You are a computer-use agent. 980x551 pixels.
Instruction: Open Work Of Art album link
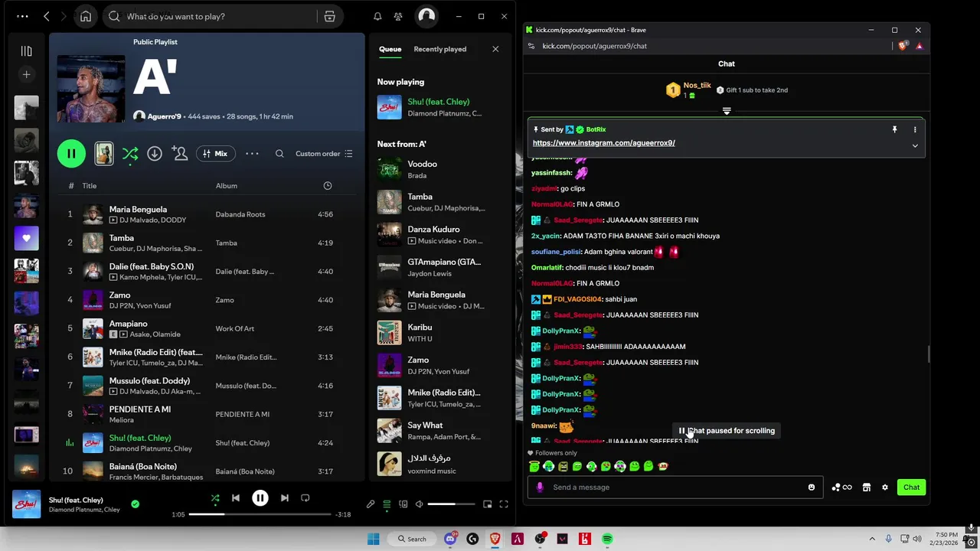(x=235, y=328)
